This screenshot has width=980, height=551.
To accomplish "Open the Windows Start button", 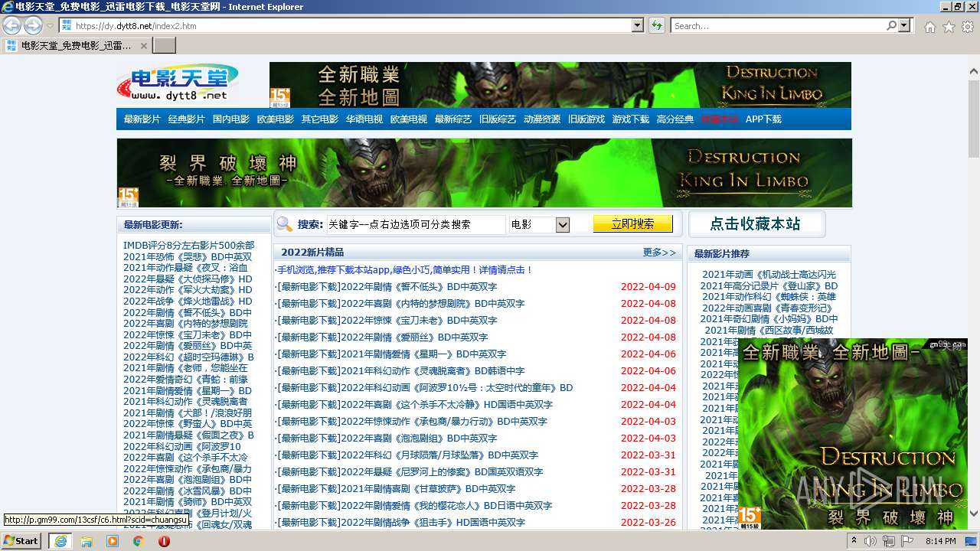I will pos(21,540).
